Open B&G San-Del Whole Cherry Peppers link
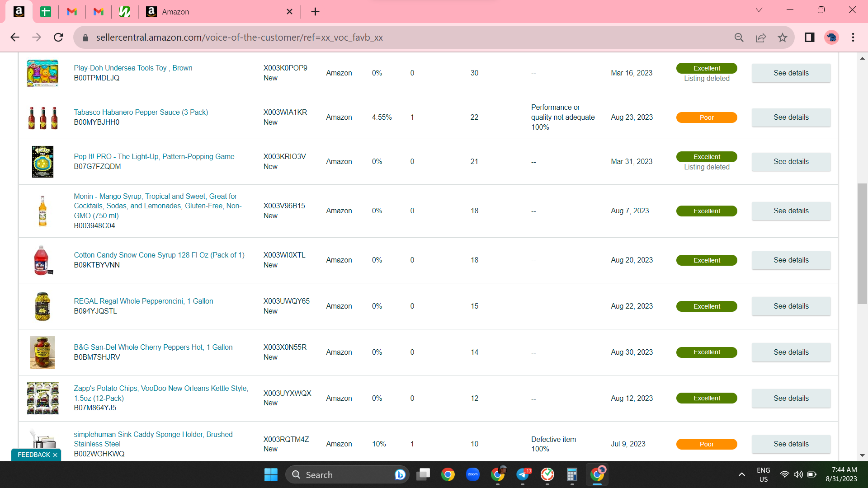The image size is (868, 488). 153,347
